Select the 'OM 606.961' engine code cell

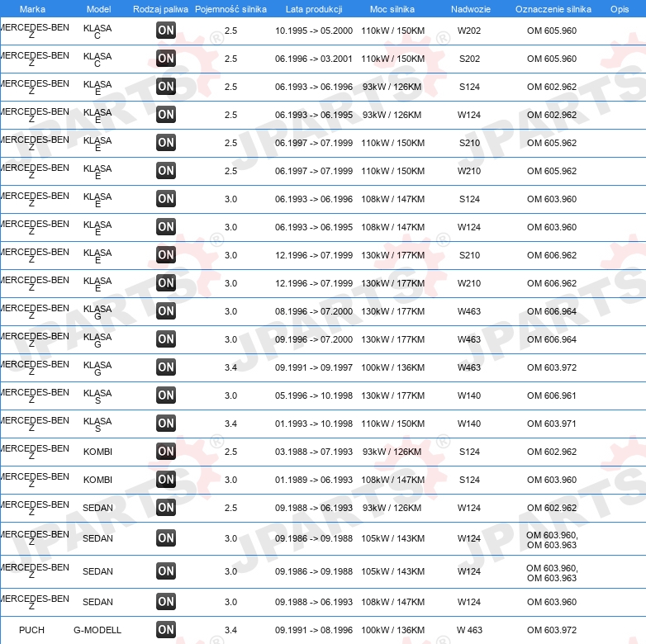(x=552, y=395)
